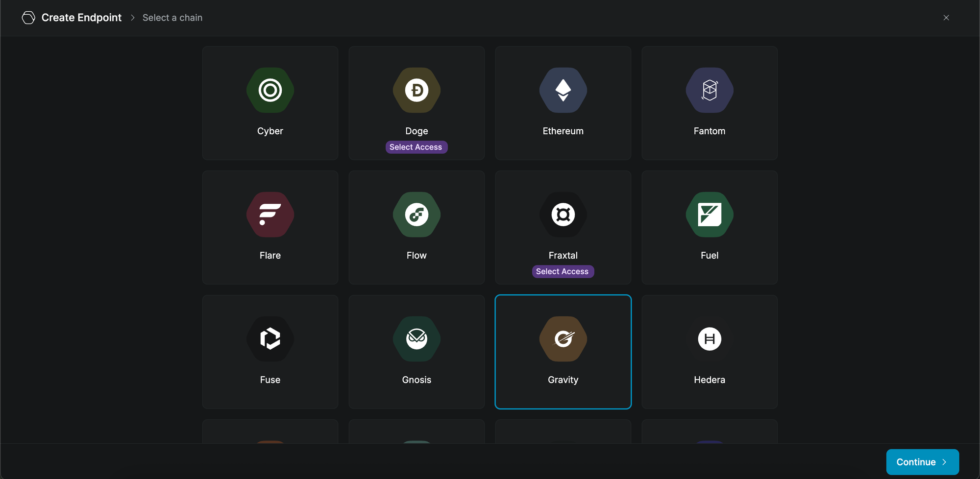Click the breadcrumb chevron separator

132,18
